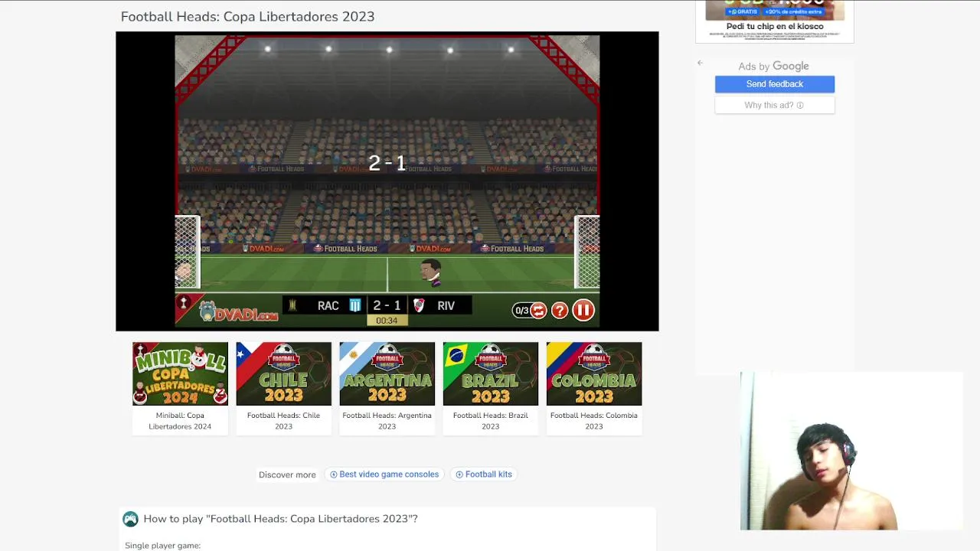This screenshot has height=551, width=980.
Task: Click the 'Ads by Google' label
Action: pos(773,67)
